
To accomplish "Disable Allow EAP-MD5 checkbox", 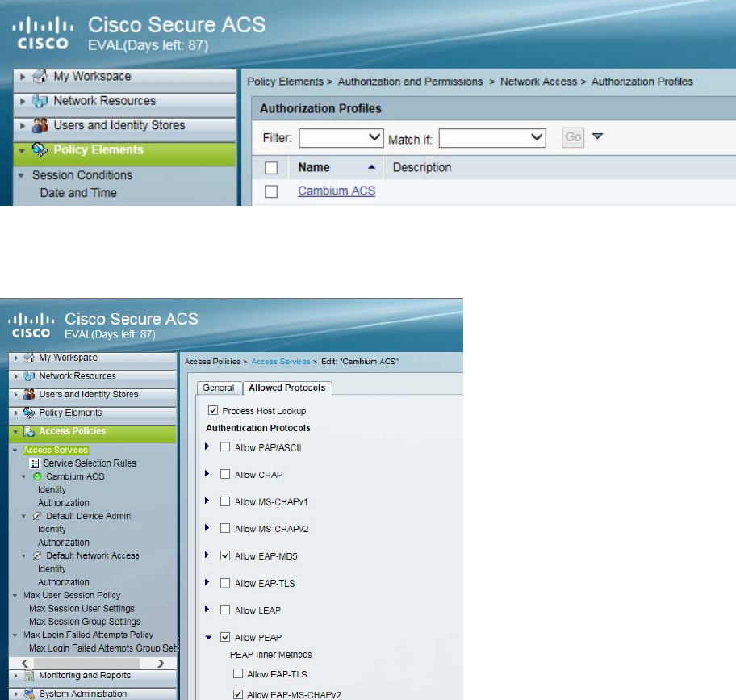I will (x=225, y=555).
